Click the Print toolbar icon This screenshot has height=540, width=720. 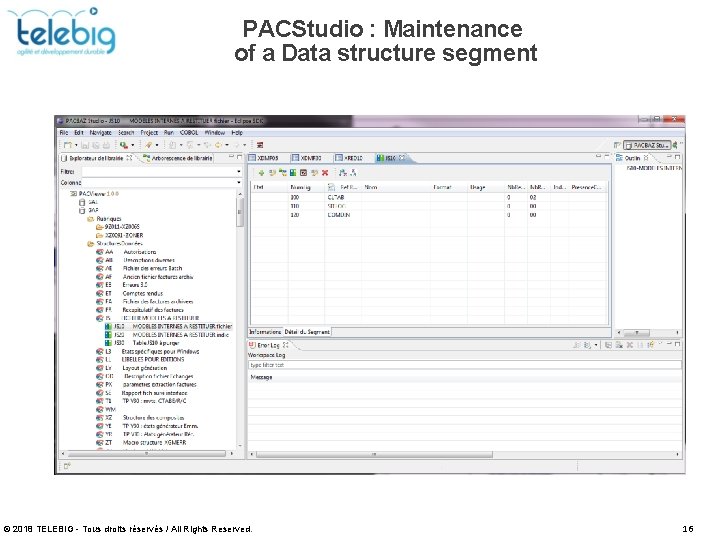click(106, 145)
